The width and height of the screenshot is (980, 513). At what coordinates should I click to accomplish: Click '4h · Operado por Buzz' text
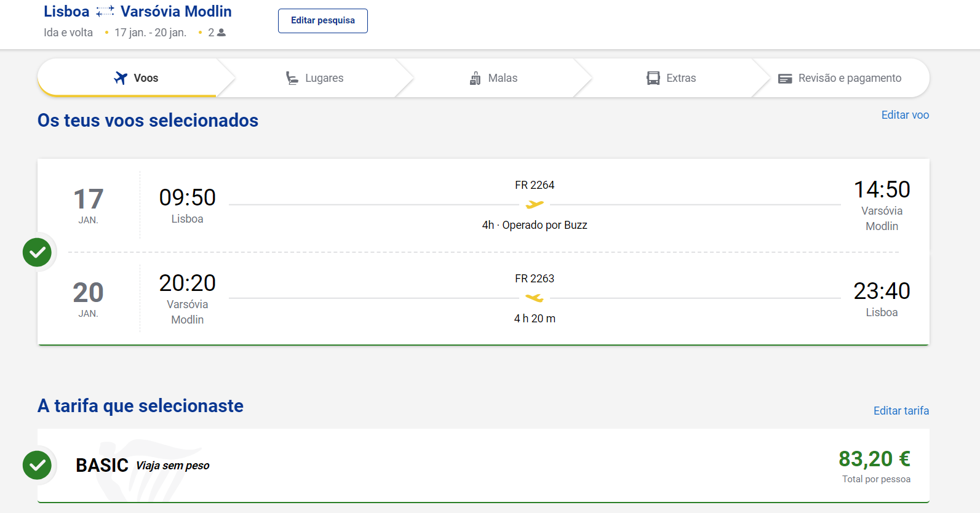(x=535, y=225)
